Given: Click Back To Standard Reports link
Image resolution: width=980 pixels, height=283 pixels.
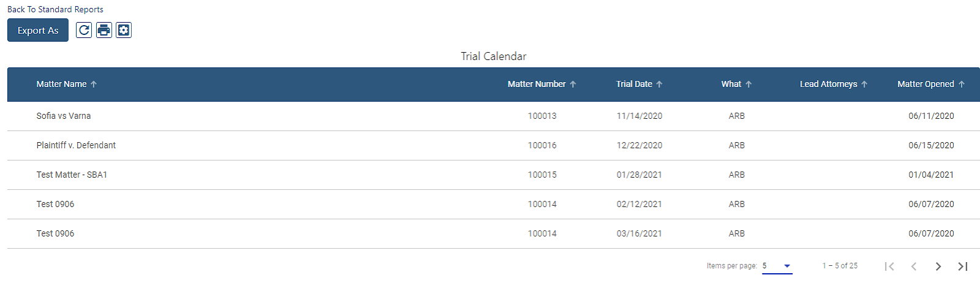Looking at the screenshot, I should pos(55,9).
